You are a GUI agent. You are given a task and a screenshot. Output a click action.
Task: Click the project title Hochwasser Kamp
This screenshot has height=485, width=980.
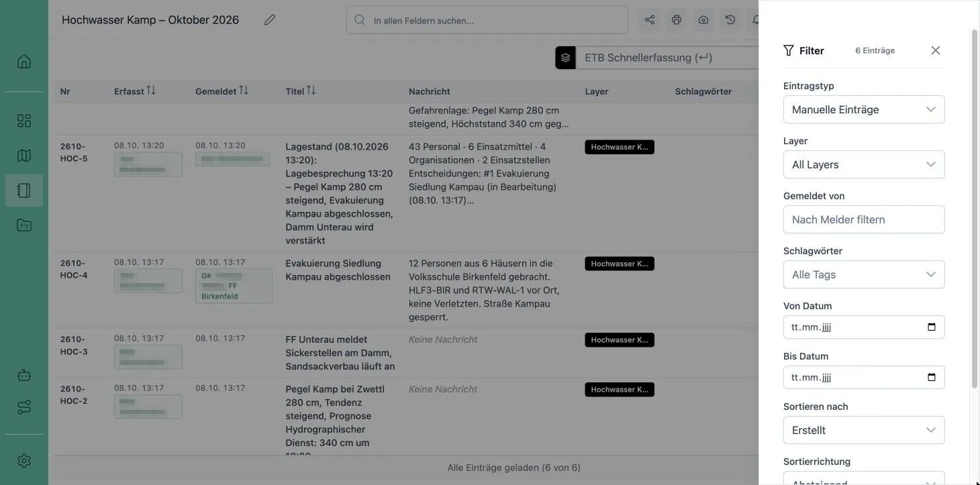tap(150, 20)
